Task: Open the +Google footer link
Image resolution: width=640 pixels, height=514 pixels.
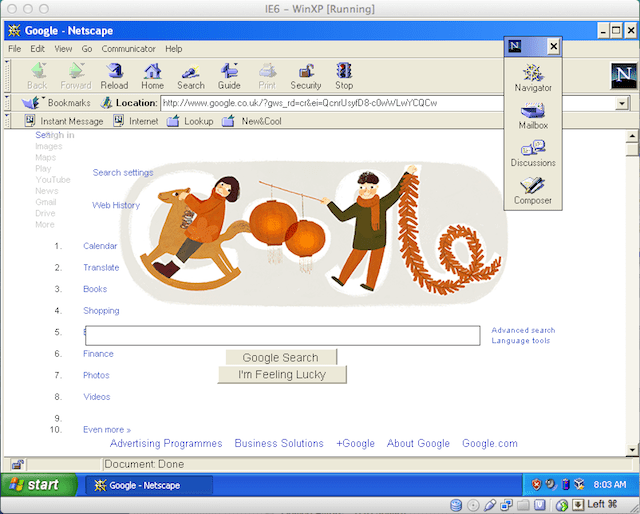Action: 355,443
